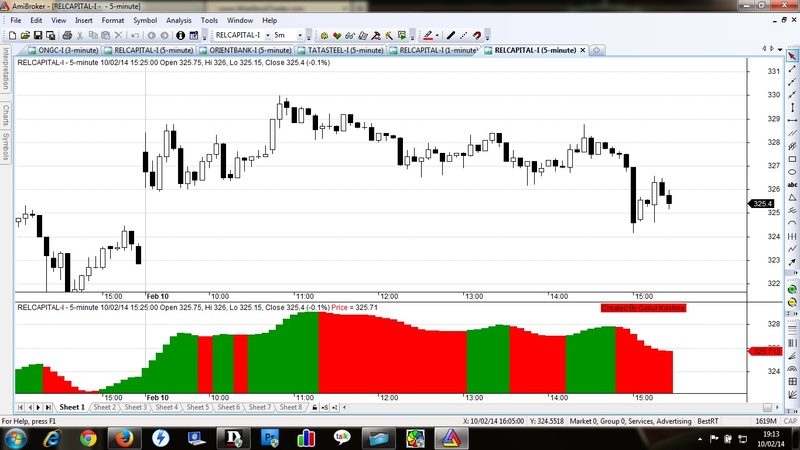Toggle the red magnet snap icon
Image resolution: width=800 pixels, height=450 pixels.
[x=477, y=35]
